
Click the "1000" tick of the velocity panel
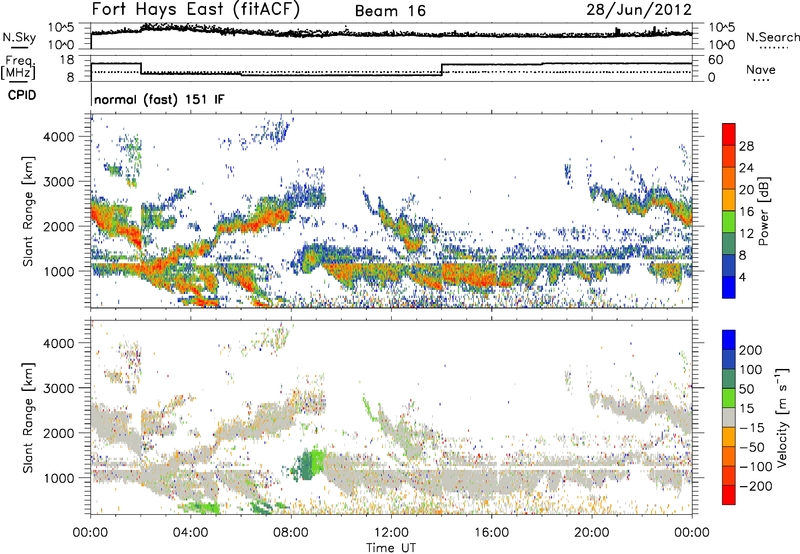pyautogui.click(x=59, y=478)
